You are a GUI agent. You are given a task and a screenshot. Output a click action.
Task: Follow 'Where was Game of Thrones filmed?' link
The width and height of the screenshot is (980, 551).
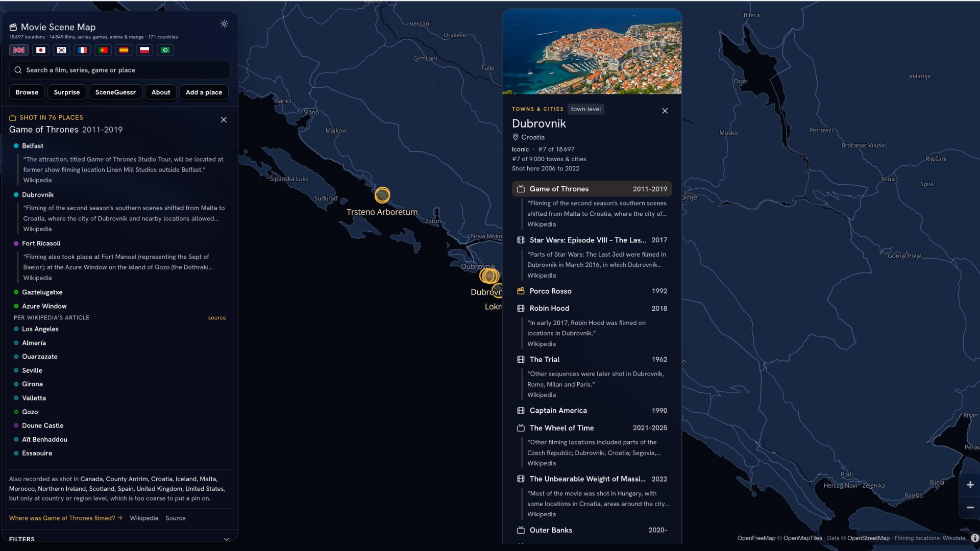[x=66, y=518]
